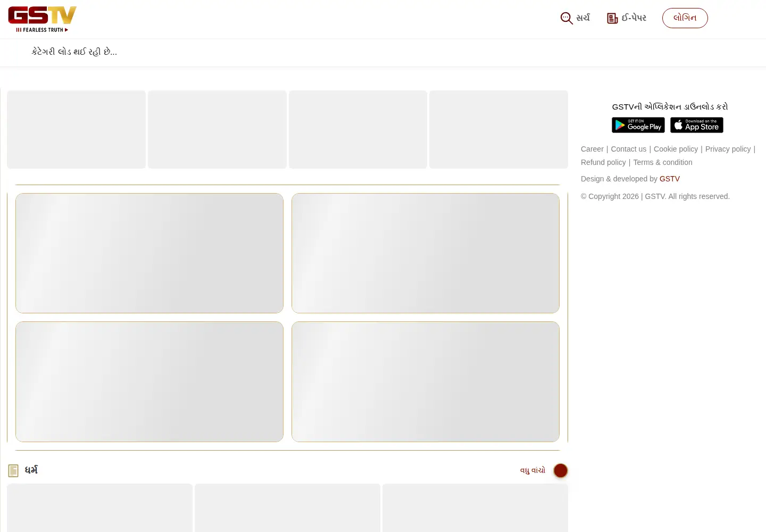766x532 pixels.
Task: Click the વધુ વાંચો link
Action: tap(532, 471)
